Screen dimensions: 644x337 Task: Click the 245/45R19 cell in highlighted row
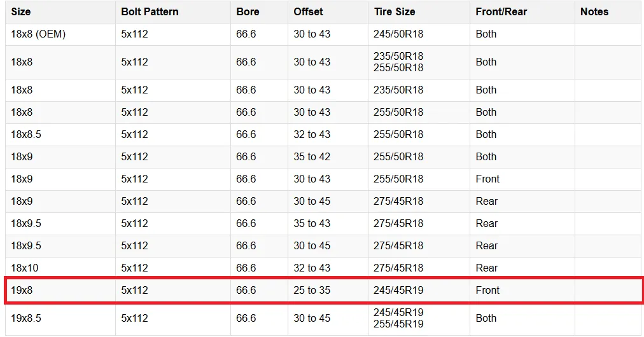398,291
